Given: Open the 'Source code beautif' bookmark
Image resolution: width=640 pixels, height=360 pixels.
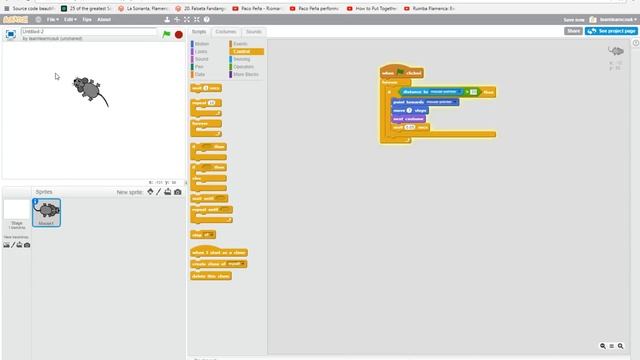Looking at the screenshot, I should click(x=29, y=8).
